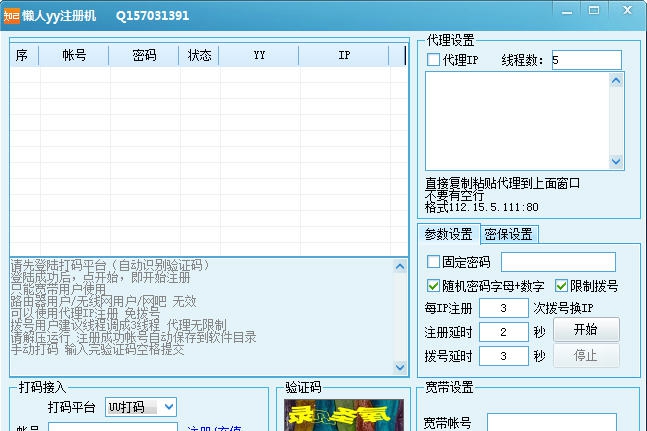The image size is (647, 431).
Task: Click the 固定密码 text field
Action: point(558,262)
